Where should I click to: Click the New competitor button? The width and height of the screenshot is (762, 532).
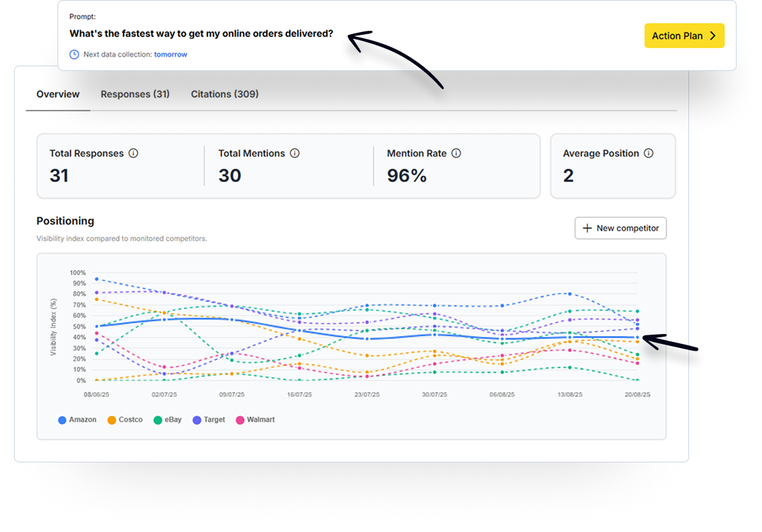coord(620,228)
